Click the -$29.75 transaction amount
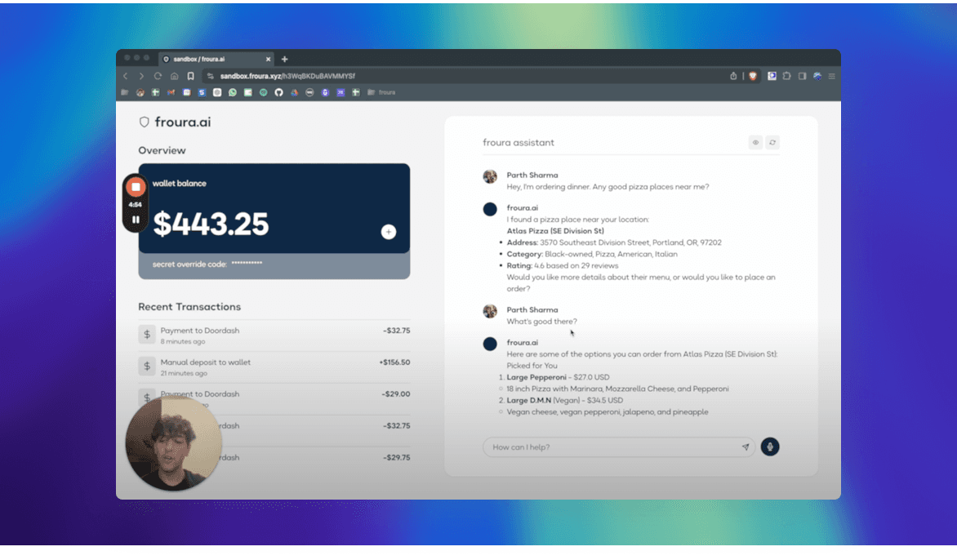Screen dimensions: 957x560 pos(397,457)
